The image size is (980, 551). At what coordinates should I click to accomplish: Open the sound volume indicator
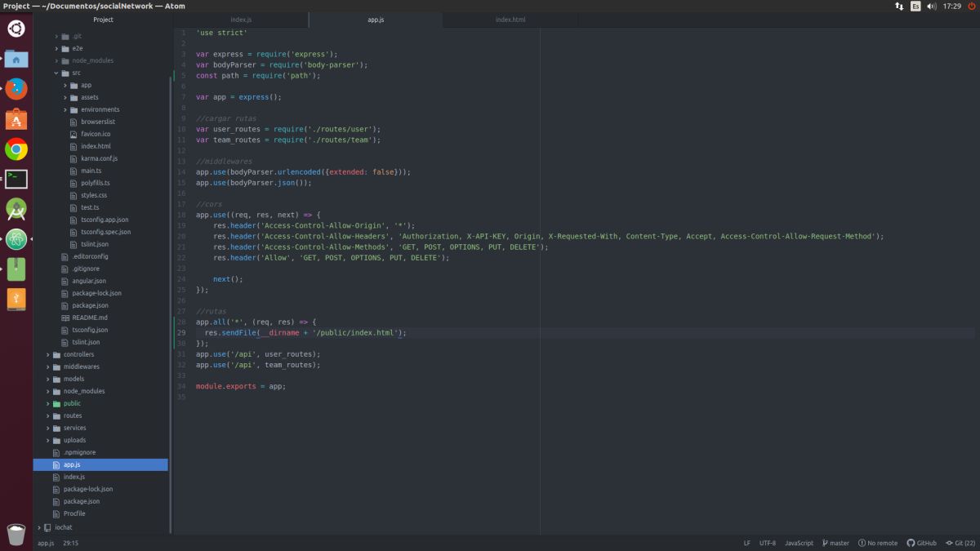[933, 6]
